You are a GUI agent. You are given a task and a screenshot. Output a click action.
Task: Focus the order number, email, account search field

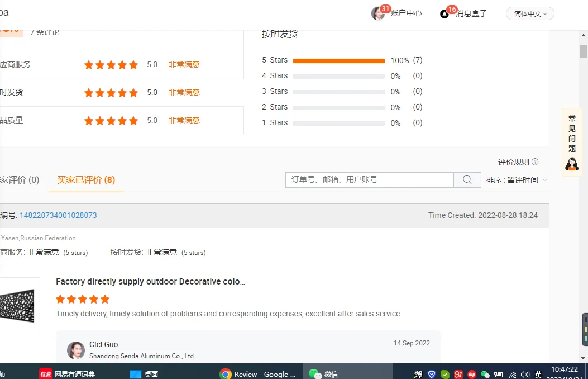369,180
